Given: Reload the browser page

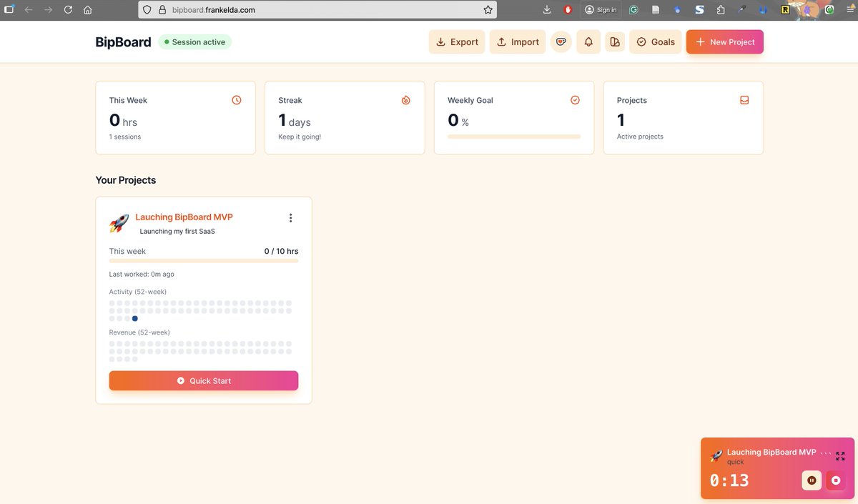Looking at the screenshot, I should coord(68,10).
